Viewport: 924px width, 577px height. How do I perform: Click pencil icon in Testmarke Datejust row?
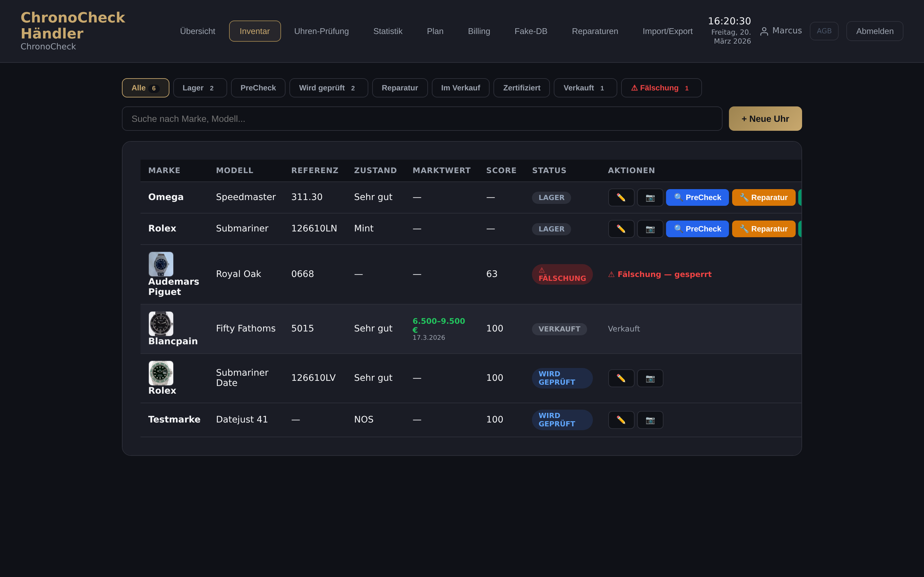(x=621, y=420)
